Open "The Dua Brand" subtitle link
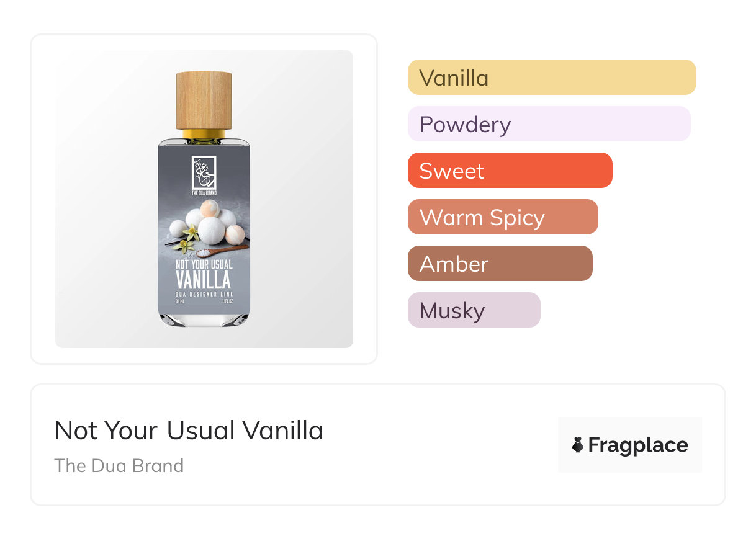 pyautogui.click(x=119, y=466)
